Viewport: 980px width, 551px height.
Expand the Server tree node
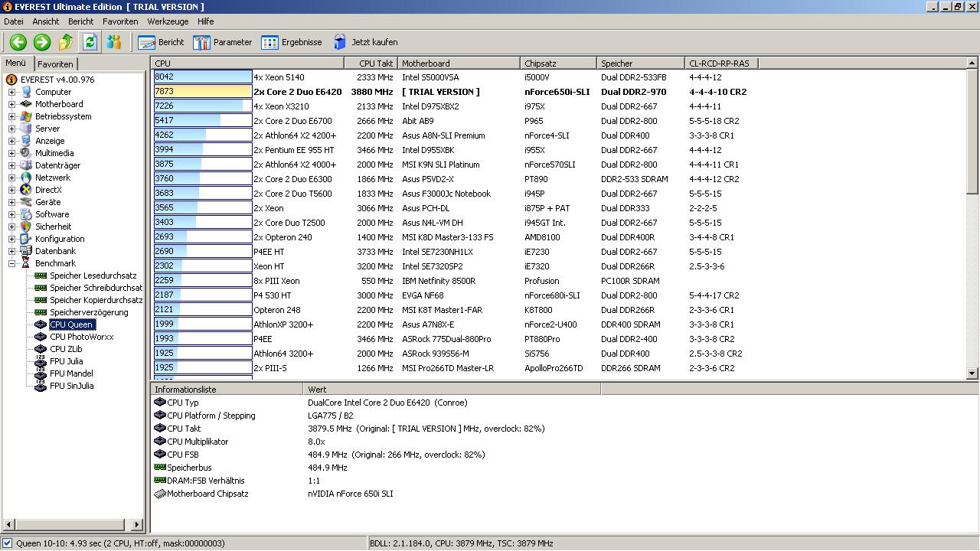(12, 129)
